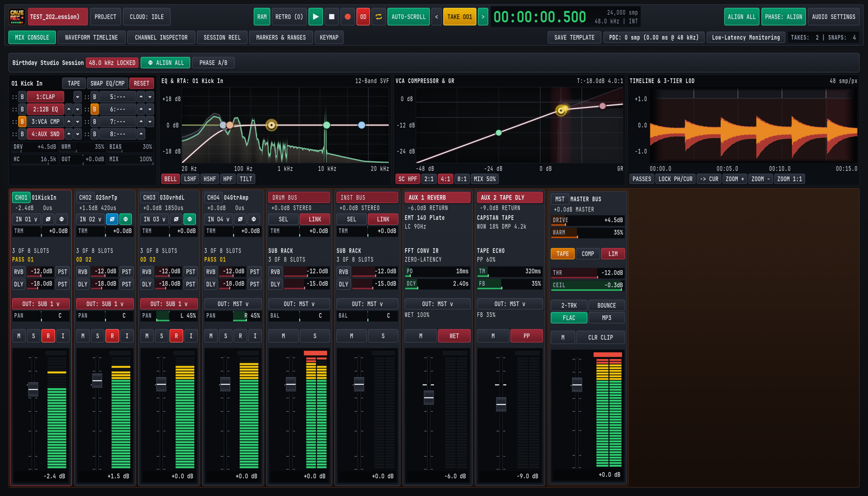This screenshot has width=868, height=496.
Task: Switch to Waveform Timeline tab
Action: [x=91, y=37]
